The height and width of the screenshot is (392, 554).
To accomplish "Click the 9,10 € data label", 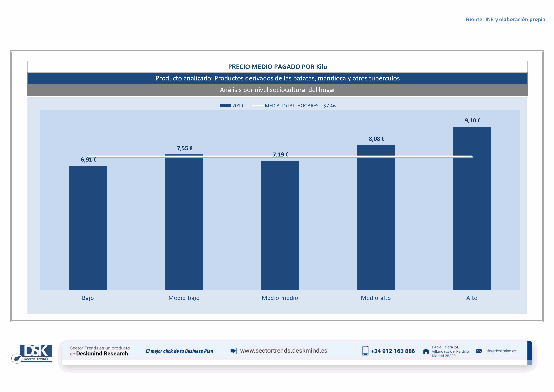I will [472, 120].
